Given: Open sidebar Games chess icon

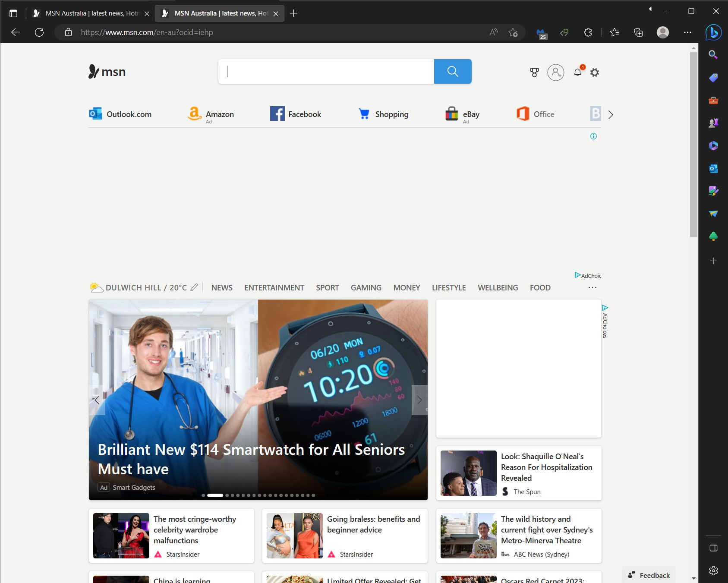Looking at the screenshot, I should coord(713,123).
